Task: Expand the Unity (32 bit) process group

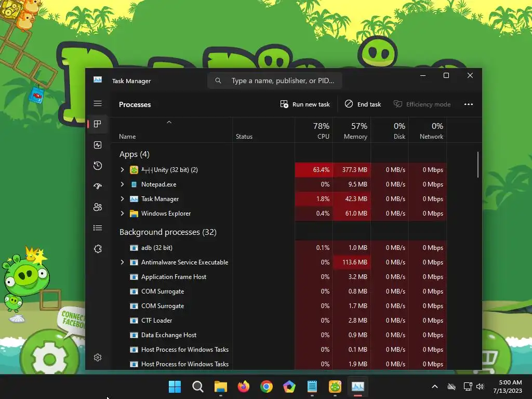Action: [123, 170]
